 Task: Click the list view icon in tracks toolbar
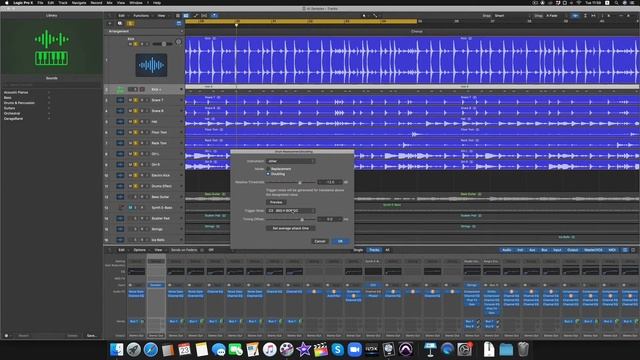click(x=186, y=16)
